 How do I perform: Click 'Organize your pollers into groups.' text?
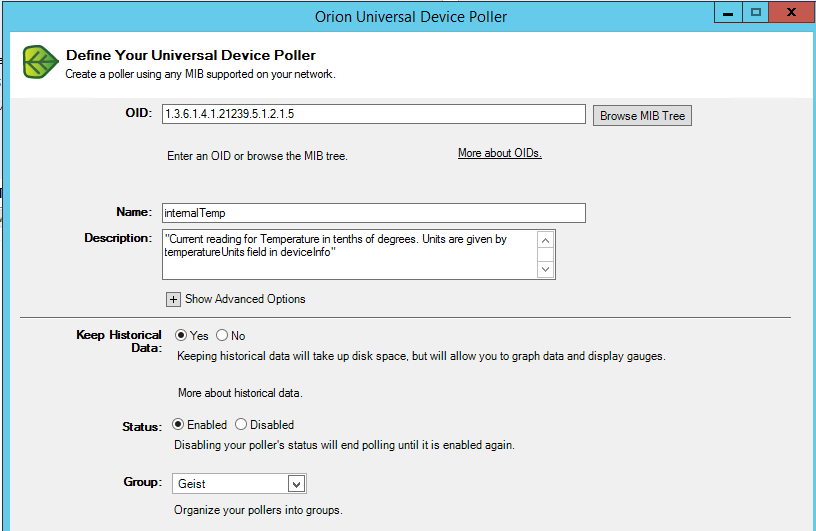click(258, 510)
